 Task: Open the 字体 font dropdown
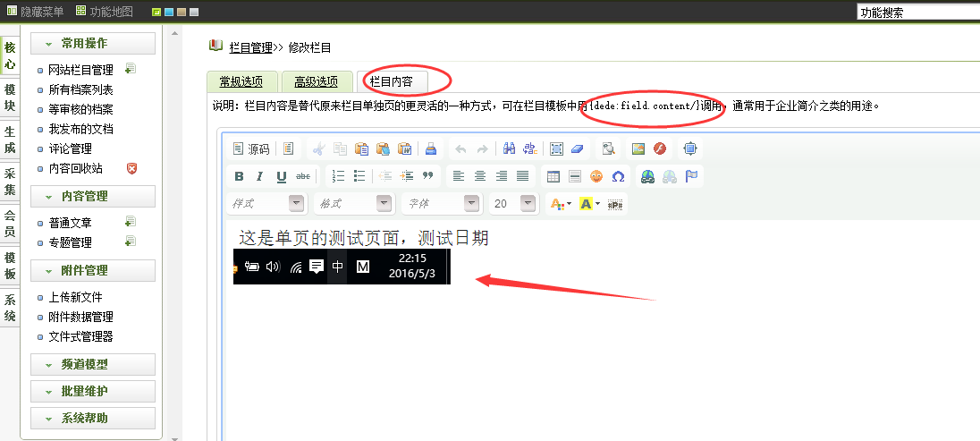coord(443,204)
